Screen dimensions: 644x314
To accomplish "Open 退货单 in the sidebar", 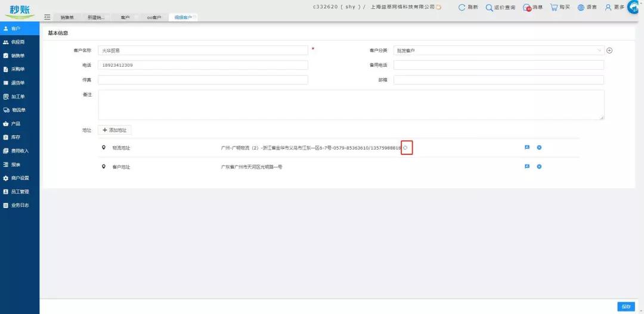I will tap(20, 83).
